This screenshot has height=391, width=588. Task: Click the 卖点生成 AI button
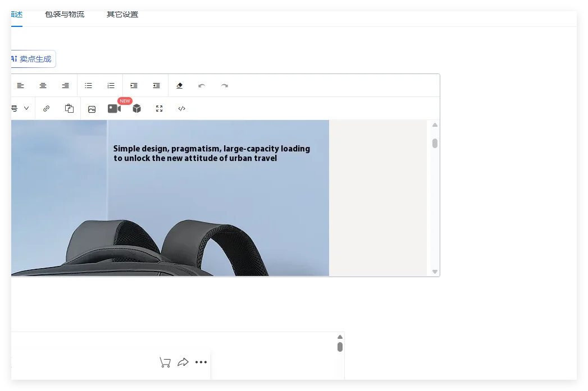pos(33,59)
